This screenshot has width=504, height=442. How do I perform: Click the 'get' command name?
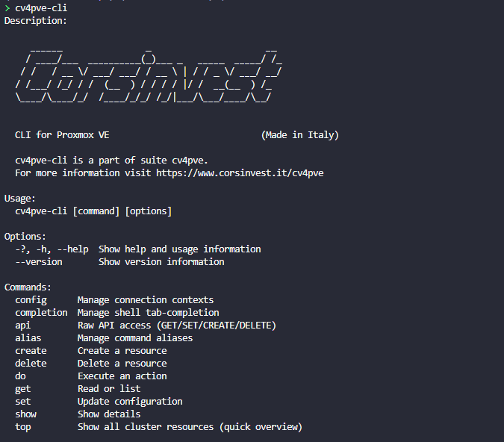point(23,389)
